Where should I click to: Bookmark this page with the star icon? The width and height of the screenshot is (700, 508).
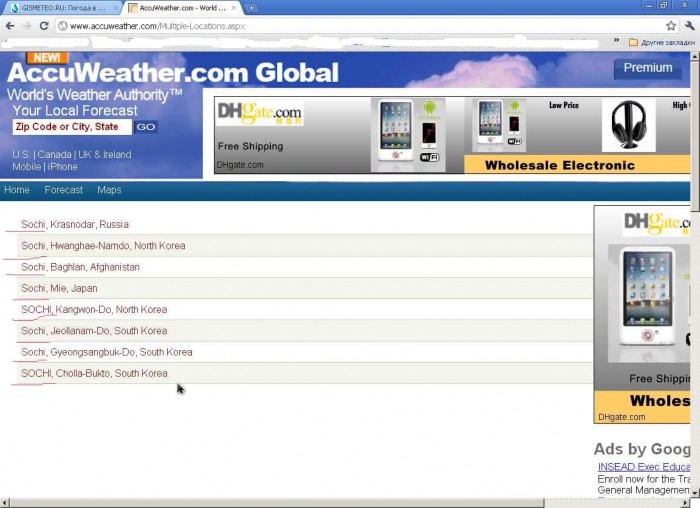671,25
